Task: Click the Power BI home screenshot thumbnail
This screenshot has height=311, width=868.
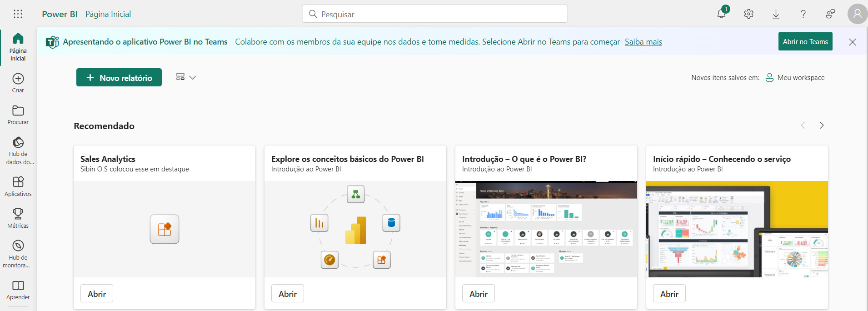Action: (546, 229)
